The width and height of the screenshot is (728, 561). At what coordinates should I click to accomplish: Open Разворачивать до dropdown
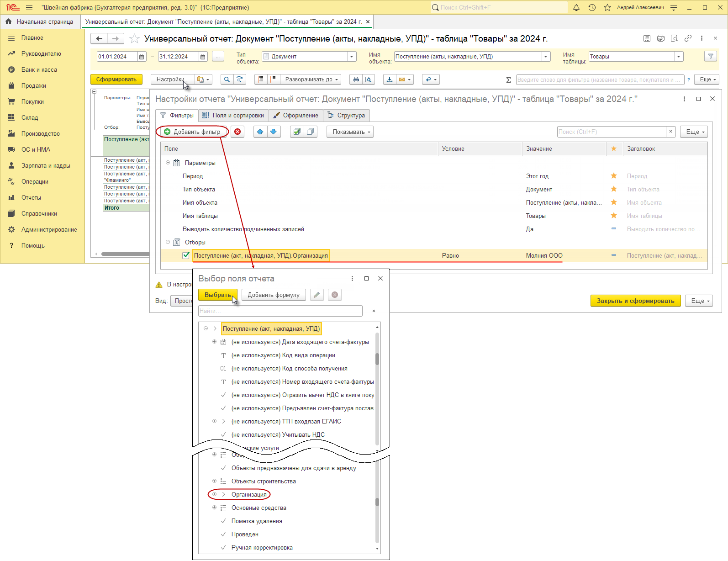pos(311,79)
